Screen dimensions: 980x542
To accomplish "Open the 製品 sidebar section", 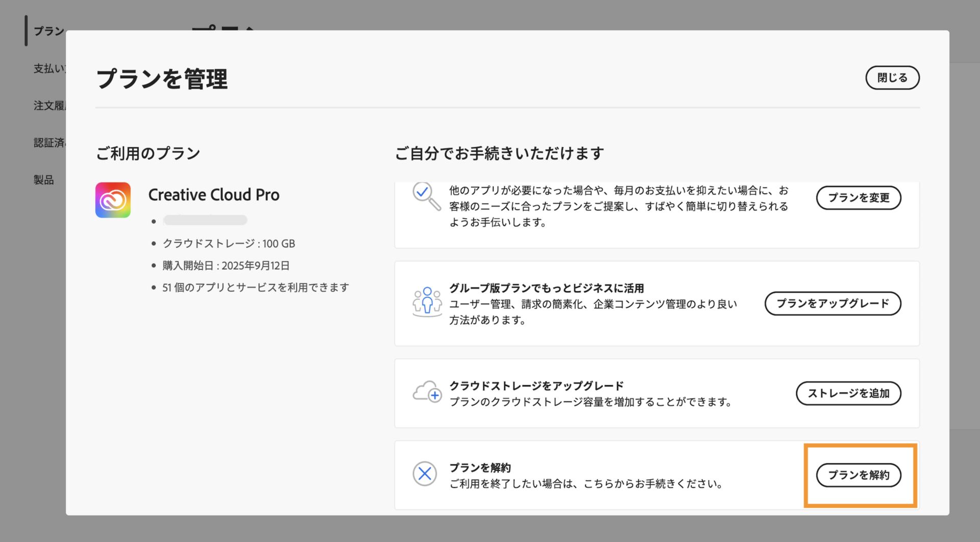I will point(42,179).
